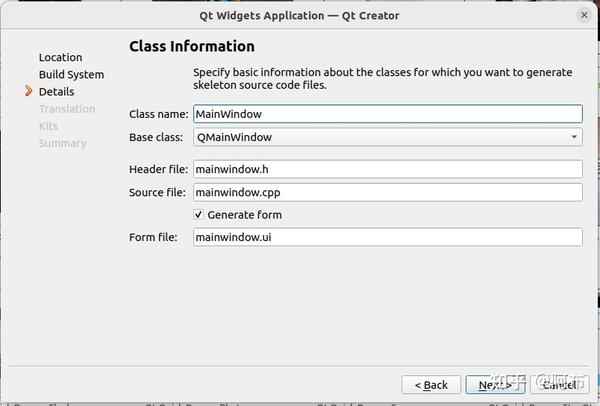Viewport: 600px width, 406px height.
Task: Close the Qt Widgets Application dialog
Action: tap(584, 15)
